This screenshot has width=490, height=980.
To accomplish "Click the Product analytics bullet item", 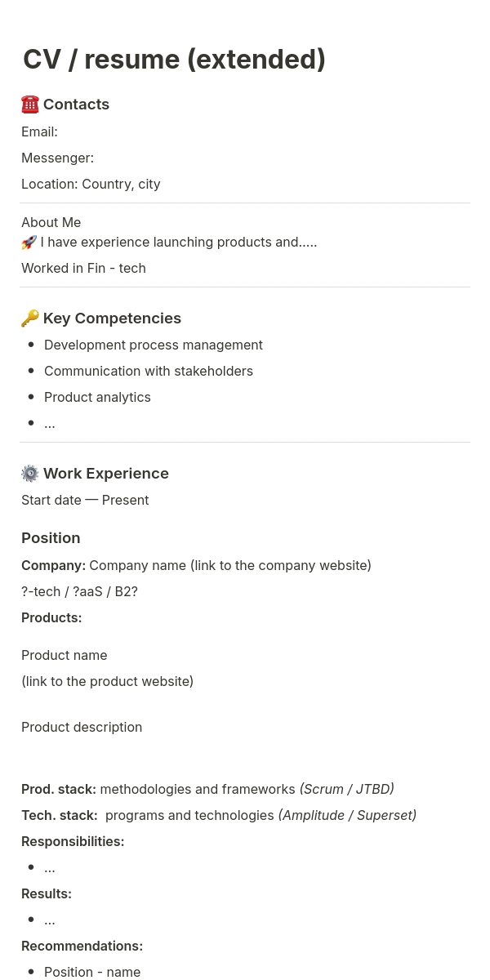I will 97,397.
